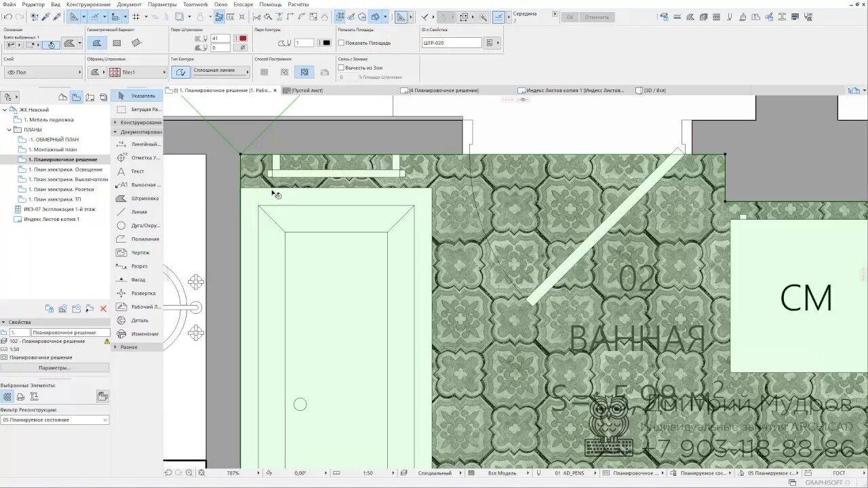
Task: Open 1. Монтажный план in navigator
Action: coord(52,149)
